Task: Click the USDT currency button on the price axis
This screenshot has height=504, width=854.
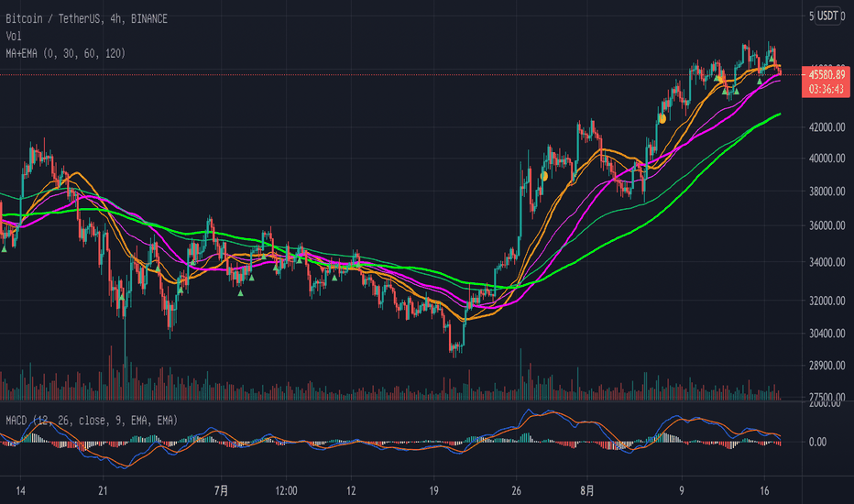Action: 827,16
